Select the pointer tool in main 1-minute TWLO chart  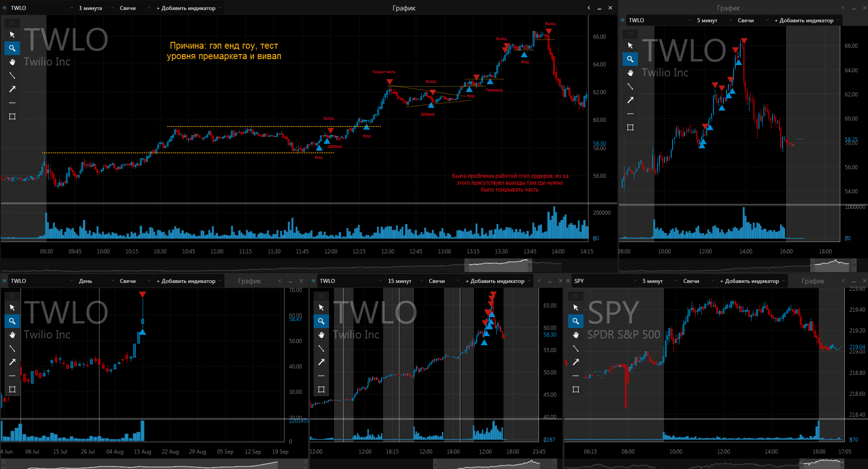[x=12, y=35]
